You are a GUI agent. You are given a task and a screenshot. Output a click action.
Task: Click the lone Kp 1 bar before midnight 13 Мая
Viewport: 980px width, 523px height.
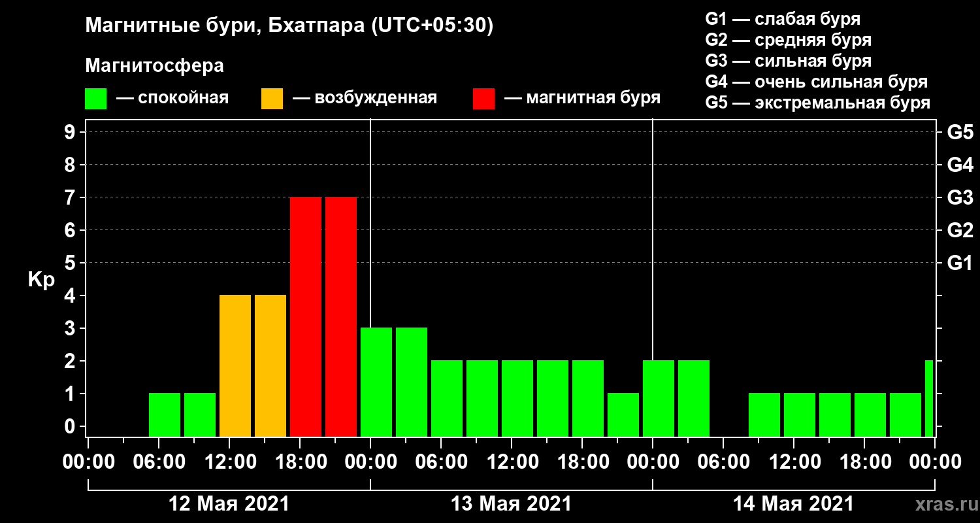(x=623, y=414)
